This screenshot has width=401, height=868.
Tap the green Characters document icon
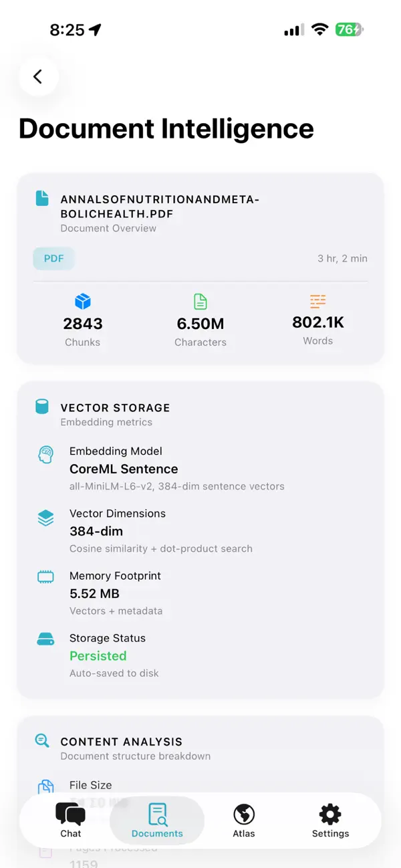pyautogui.click(x=200, y=301)
